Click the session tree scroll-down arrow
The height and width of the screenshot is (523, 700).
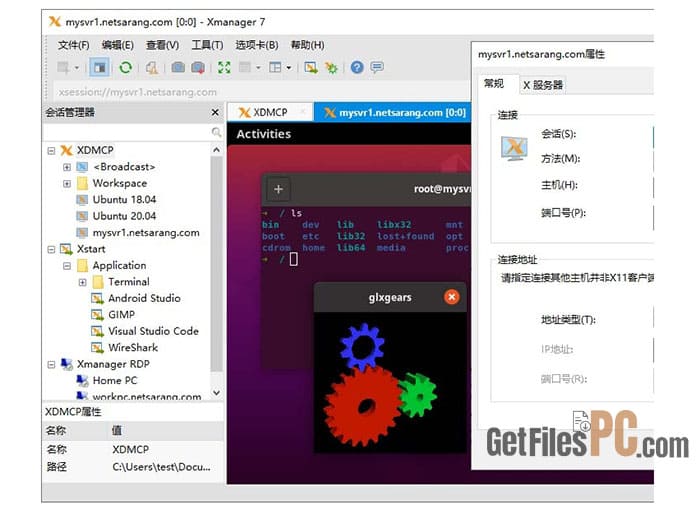coord(217,393)
